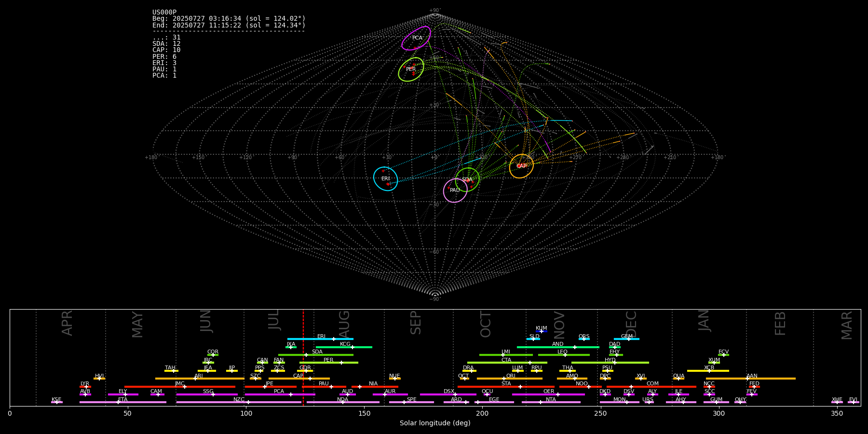
Task: Click the LMI shower bar in timeline
Action: click(x=506, y=355)
